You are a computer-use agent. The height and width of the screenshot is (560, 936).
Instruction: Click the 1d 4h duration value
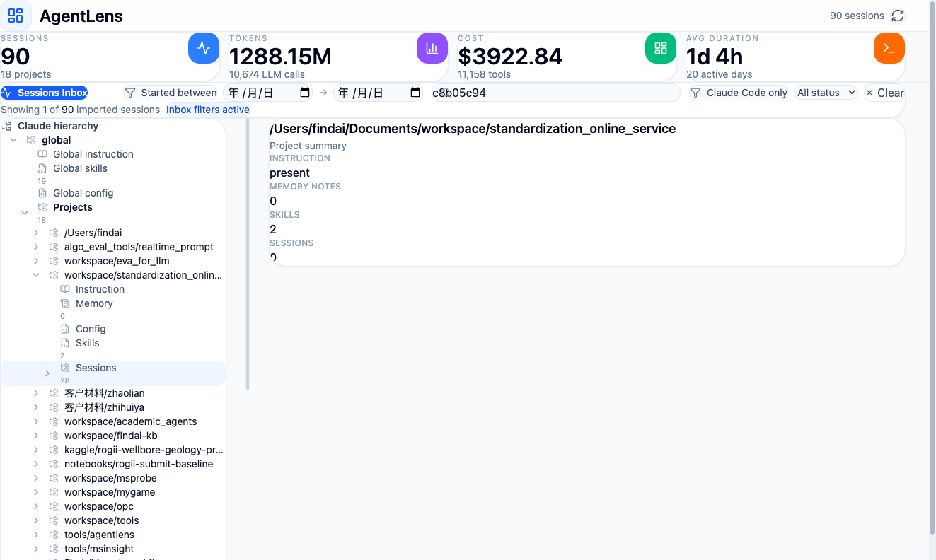(715, 56)
